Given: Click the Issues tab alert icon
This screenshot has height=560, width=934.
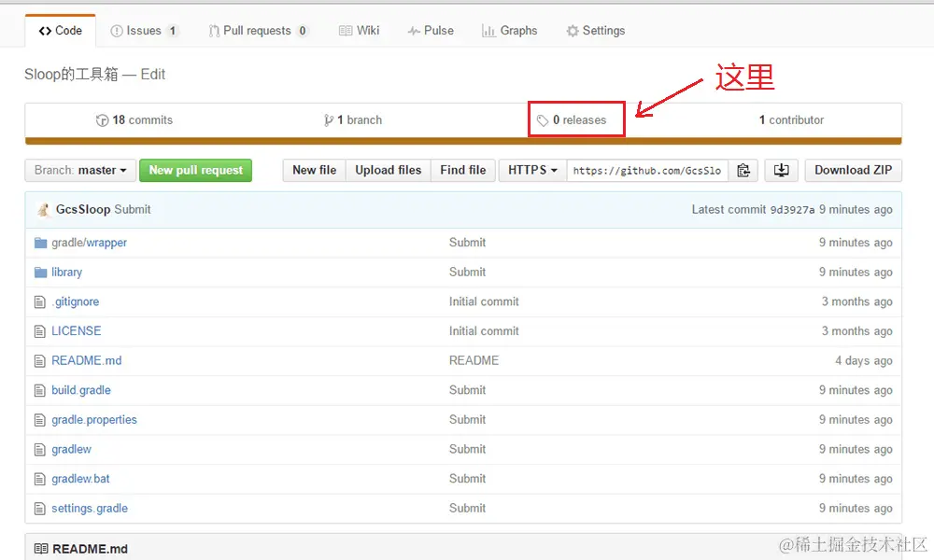Looking at the screenshot, I should tap(117, 31).
